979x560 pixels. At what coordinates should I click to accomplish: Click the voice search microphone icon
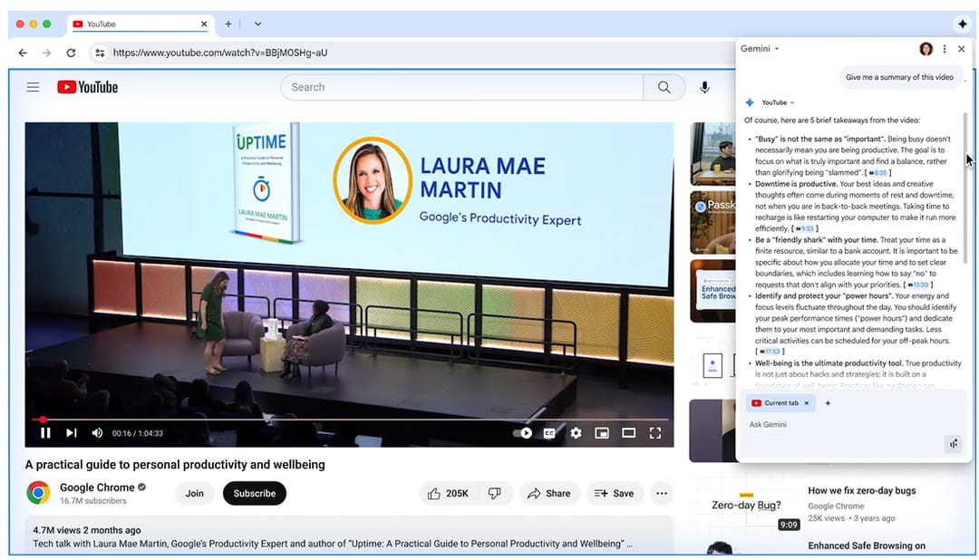coord(704,87)
